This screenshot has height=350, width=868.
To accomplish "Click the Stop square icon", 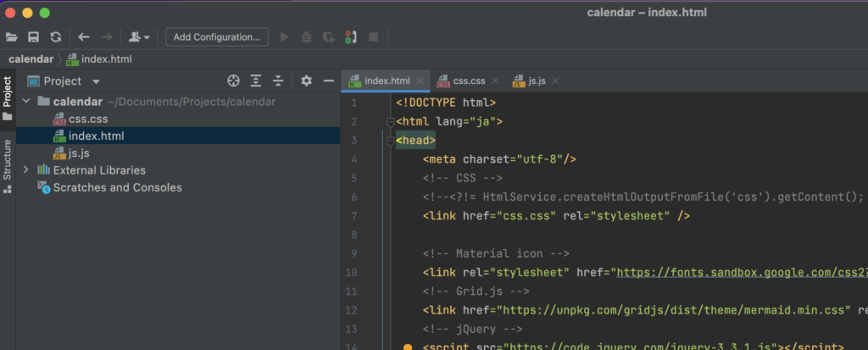I will [x=374, y=37].
